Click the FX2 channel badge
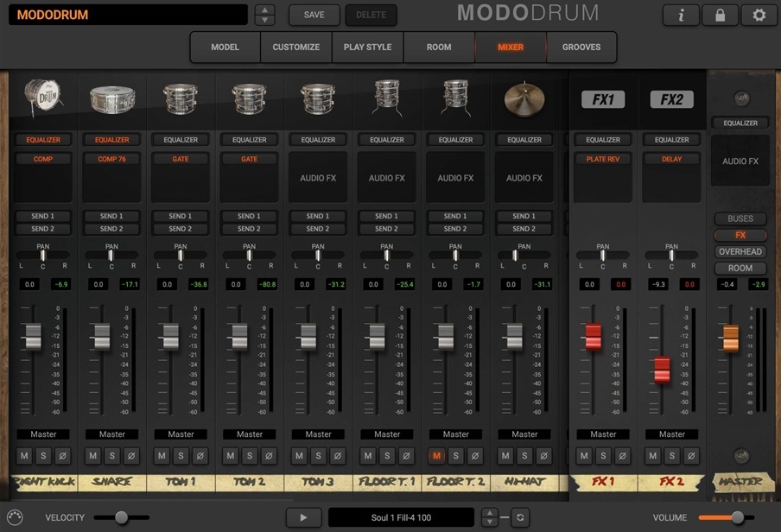The image size is (781, 532). pyautogui.click(x=671, y=99)
